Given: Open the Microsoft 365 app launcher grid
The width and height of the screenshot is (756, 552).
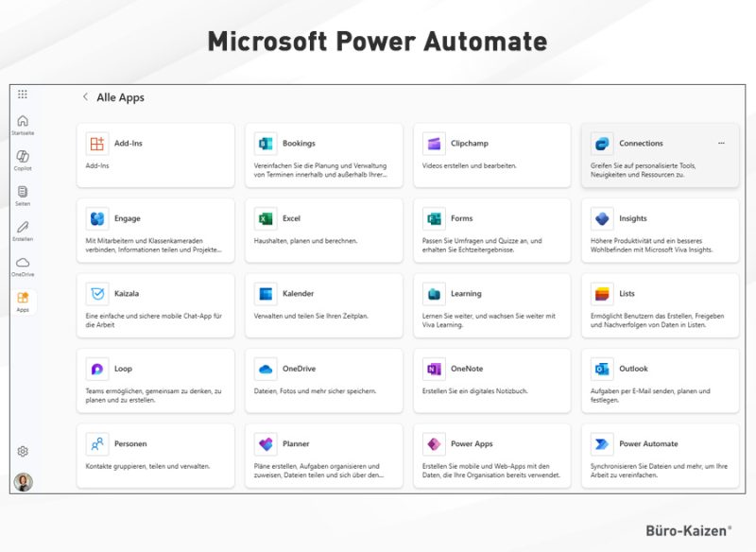Looking at the screenshot, I should [x=23, y=95].
